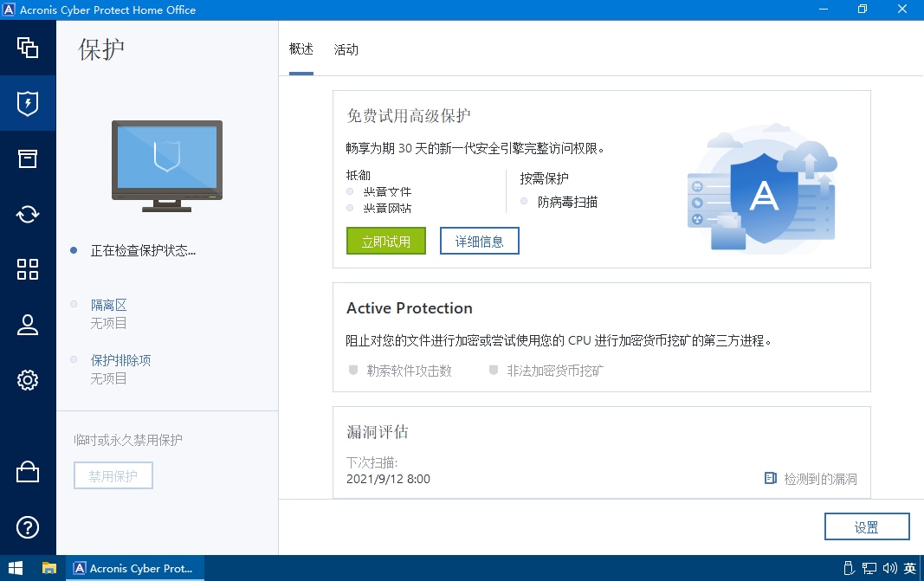
Task: Open the Backup section in the sidebar
Action: [28, 48]
